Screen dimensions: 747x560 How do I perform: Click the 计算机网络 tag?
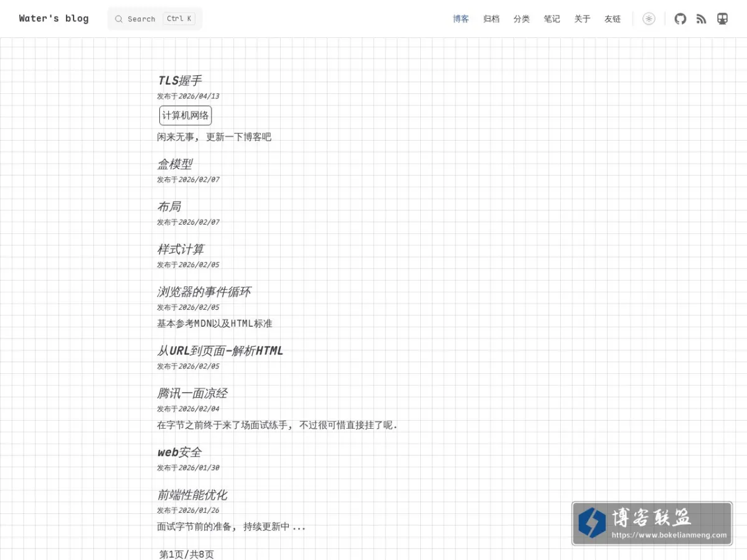point(186,115)
